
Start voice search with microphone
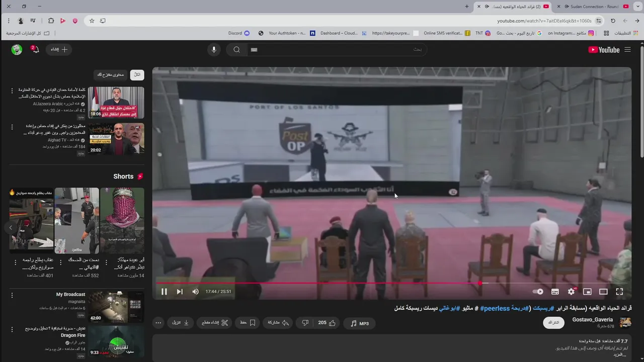(x=214, y=49)
